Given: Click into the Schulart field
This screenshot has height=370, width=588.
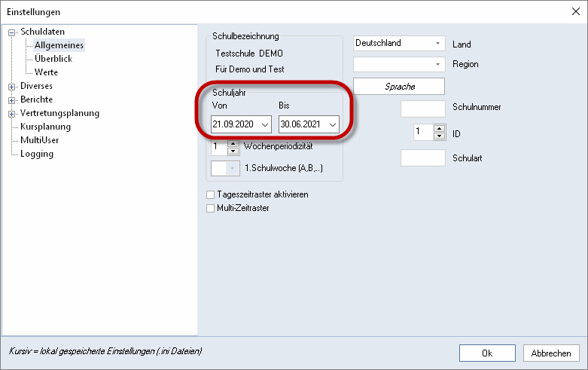Looking at the screenshot, I should [x=422, y=158].
